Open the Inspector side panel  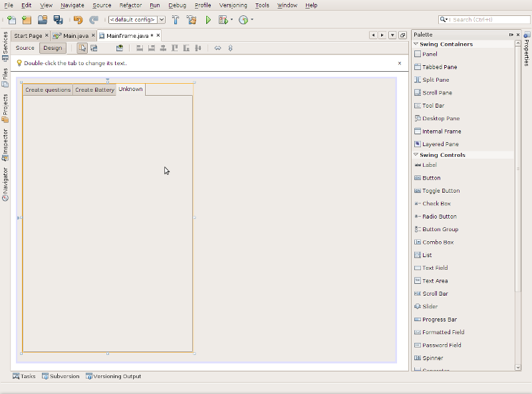[5, 145]
